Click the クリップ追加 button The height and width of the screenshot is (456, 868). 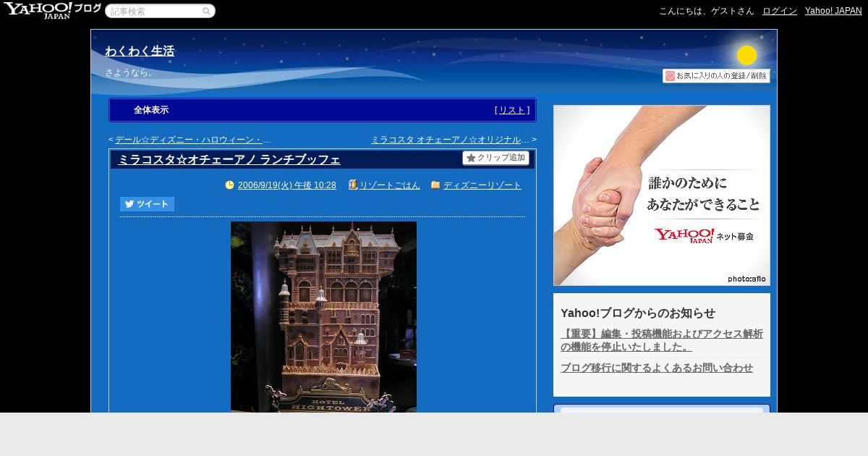coord(495,158)
